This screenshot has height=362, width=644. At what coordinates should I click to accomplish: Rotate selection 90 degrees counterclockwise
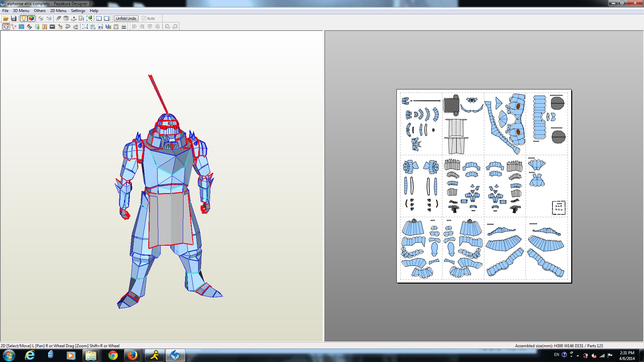click(x=167, y=26)
